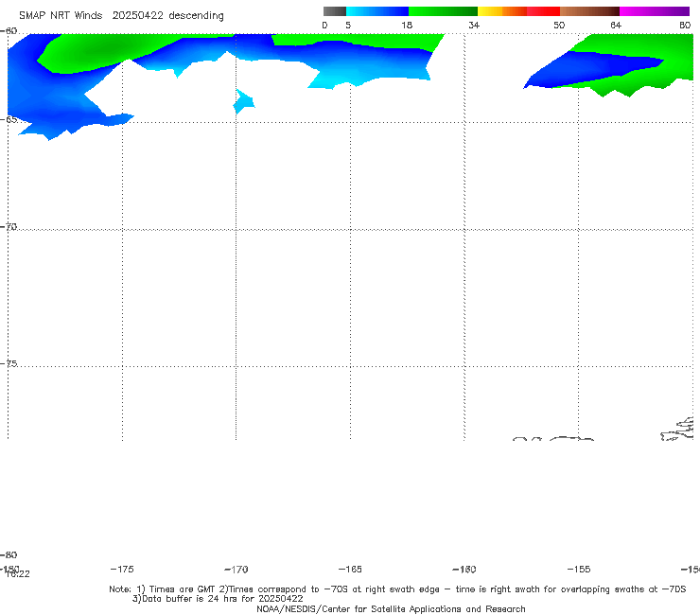Click the -175 longitude label

[122, 569]
